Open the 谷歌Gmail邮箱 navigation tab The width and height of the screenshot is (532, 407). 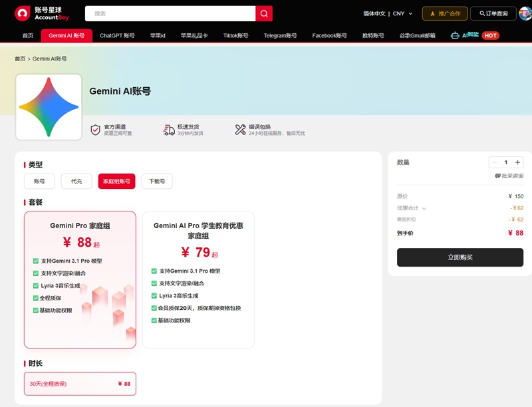coord(418,36)
